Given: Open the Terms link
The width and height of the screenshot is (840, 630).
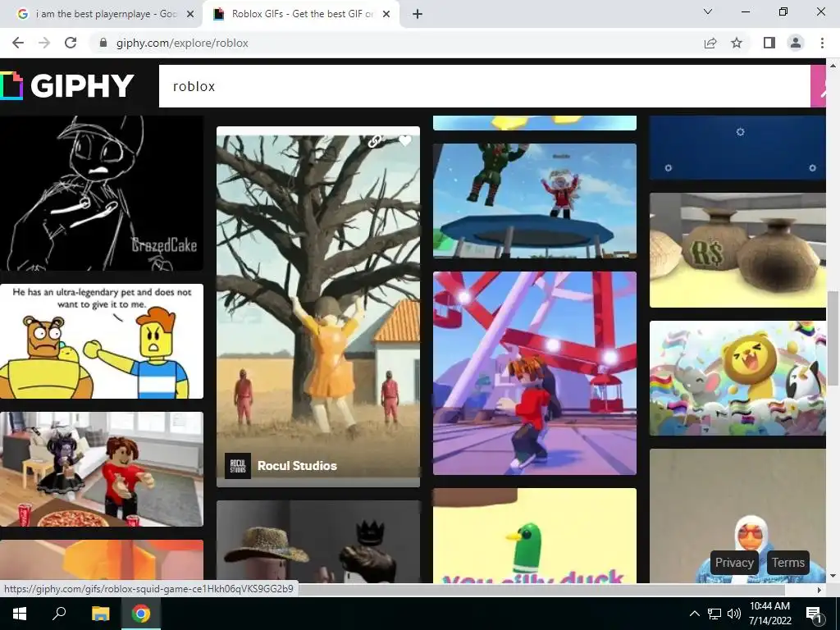Looking at the screenshot, I should (x=788, y=563).
